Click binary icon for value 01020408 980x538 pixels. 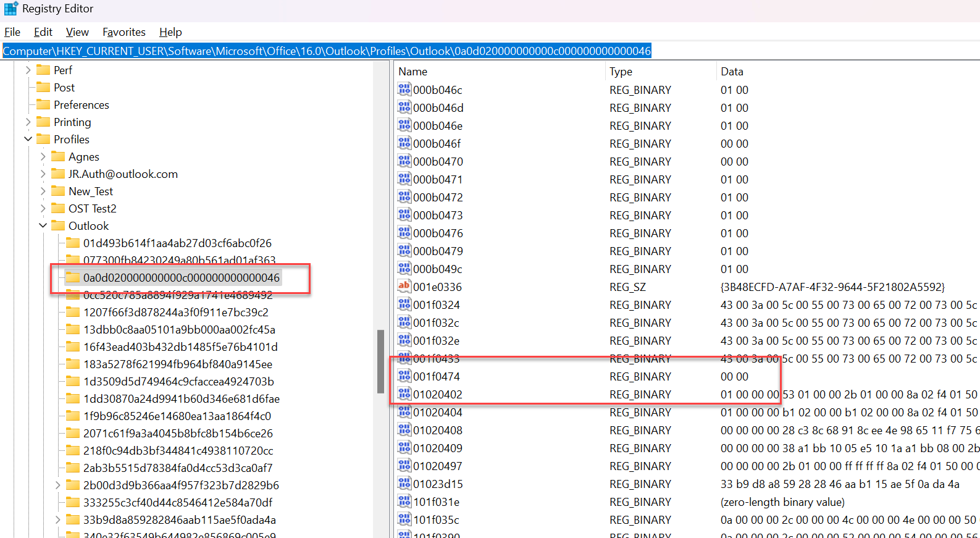pyautogui.click(x=404, y=430)
